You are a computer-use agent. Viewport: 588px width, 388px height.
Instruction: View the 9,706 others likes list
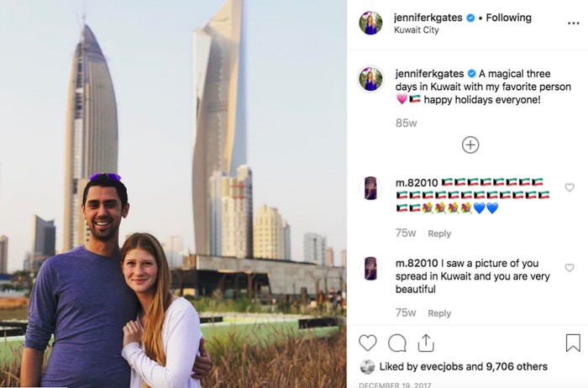[x=517, y=367]
